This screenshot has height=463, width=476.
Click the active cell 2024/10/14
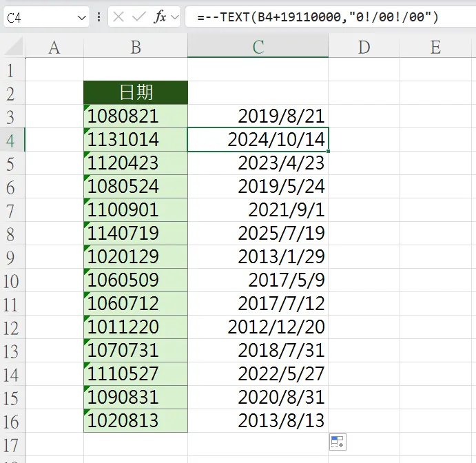coord(258,140)
